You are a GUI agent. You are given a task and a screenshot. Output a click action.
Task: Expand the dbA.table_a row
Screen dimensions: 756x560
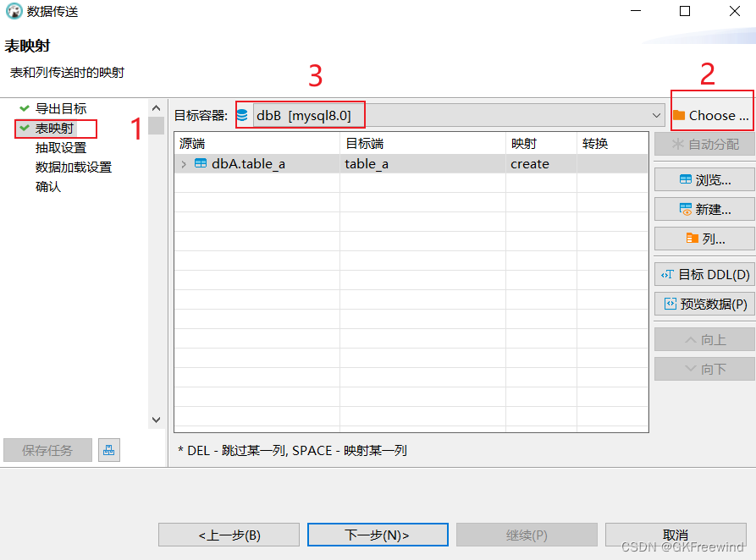click(184, 164)
